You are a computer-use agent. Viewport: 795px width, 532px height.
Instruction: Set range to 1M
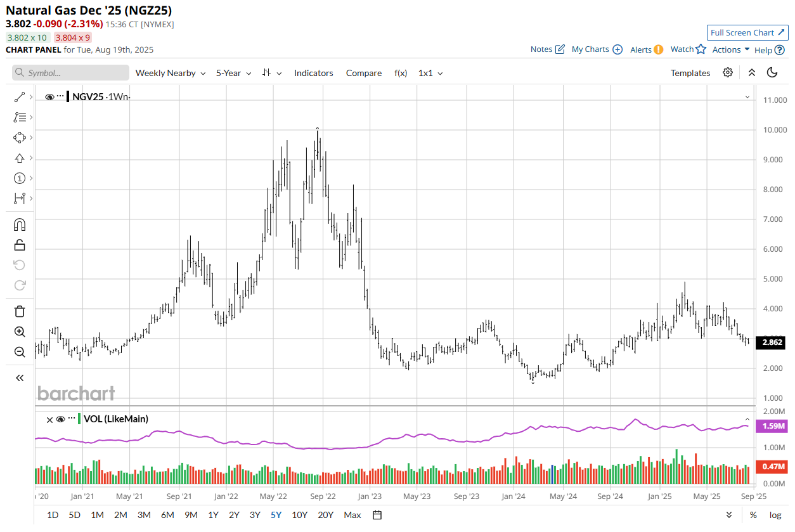tap(97, 515)
